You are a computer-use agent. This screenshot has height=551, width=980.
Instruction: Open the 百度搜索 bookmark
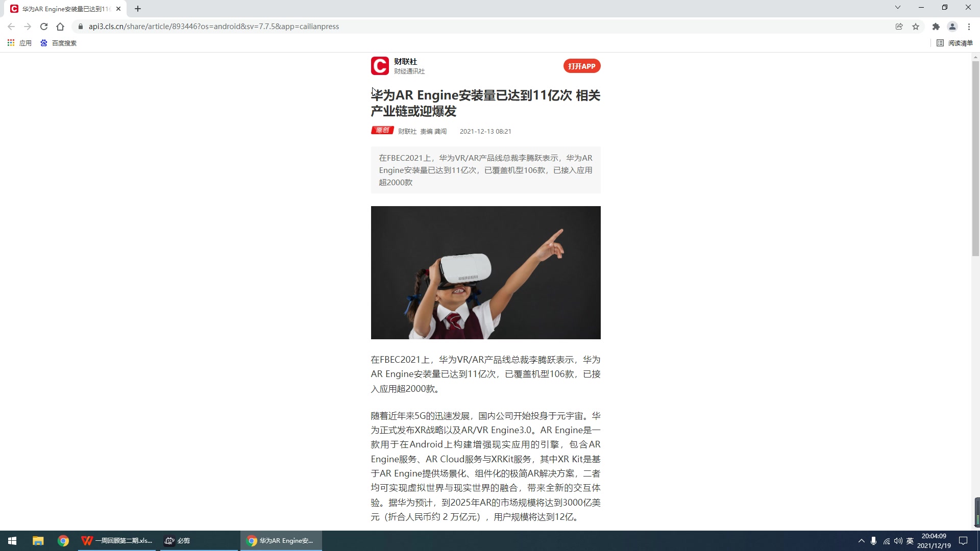58,43
